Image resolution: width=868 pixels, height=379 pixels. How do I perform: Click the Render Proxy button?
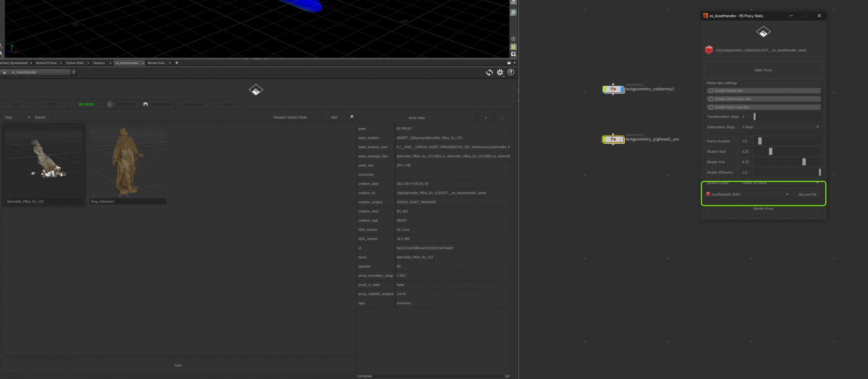(763, 209)
